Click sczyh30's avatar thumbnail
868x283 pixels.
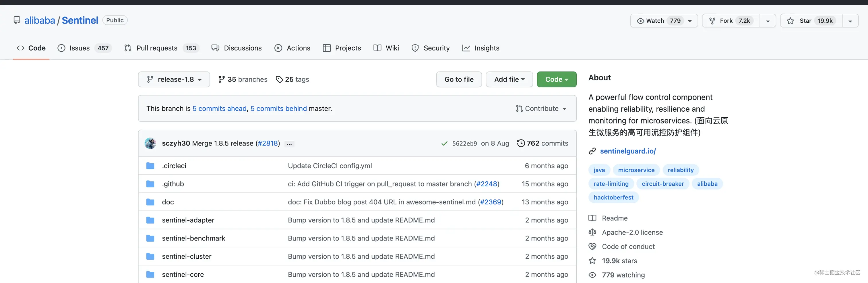tap(150, 143)
